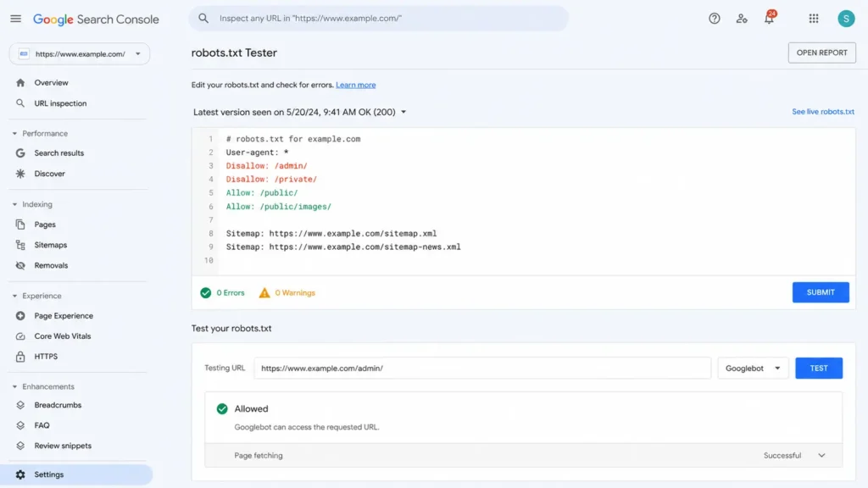This screenshot has width=868, height=488.
Task: Open the hamburger main menu
Action: [15, 19]
